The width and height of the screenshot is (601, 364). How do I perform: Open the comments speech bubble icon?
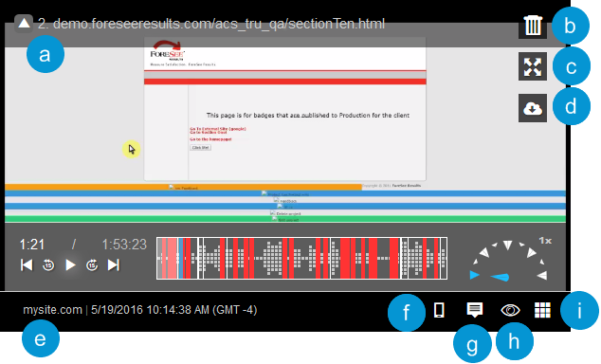(475, 310)
